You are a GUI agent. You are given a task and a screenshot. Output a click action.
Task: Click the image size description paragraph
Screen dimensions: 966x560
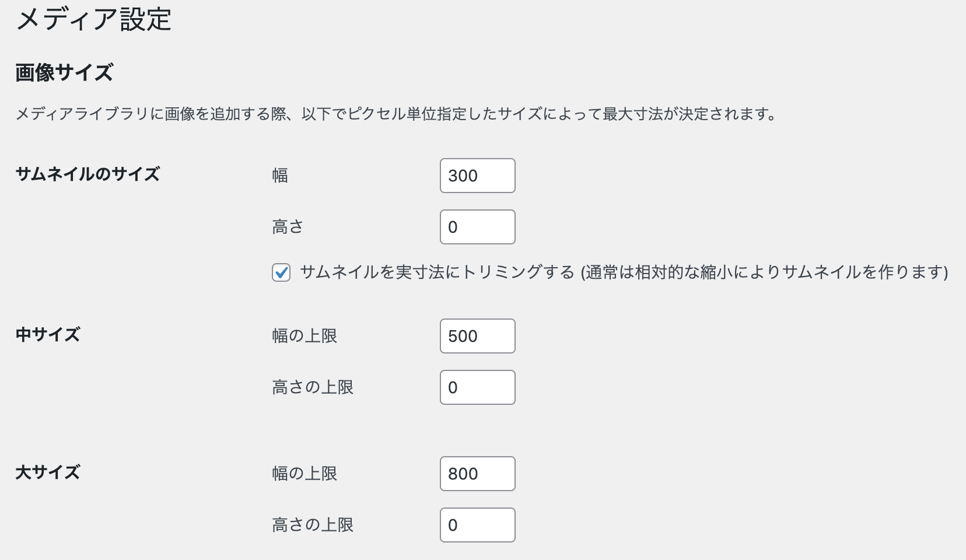pos(397,114)
